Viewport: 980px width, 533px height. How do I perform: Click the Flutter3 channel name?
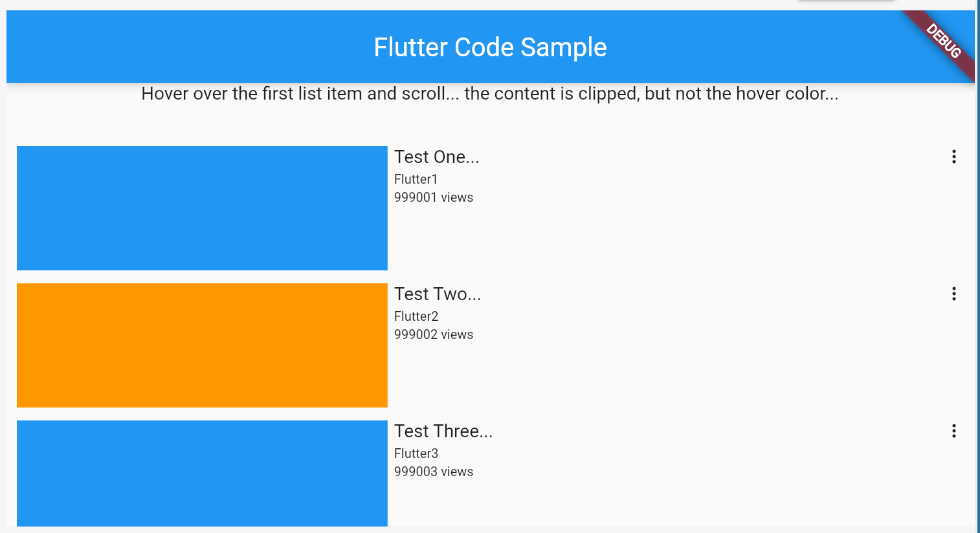(x=416, y=453)
